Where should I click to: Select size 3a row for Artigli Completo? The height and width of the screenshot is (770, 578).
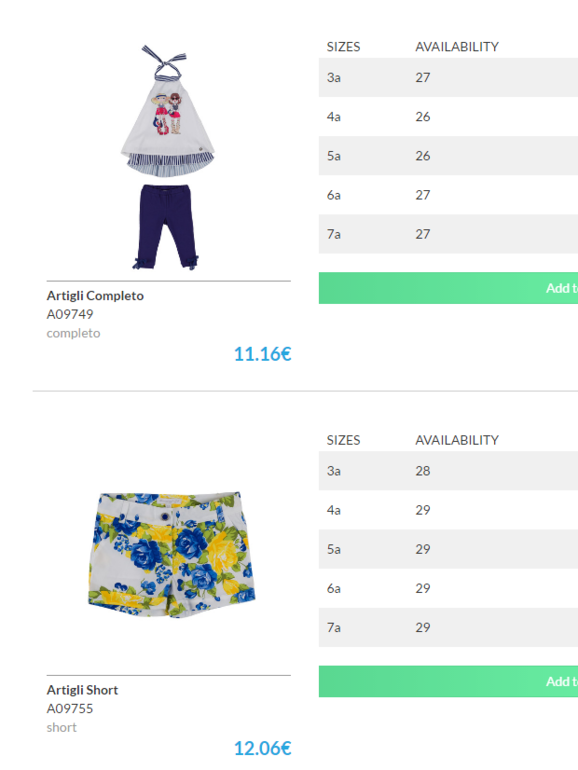pos(448,78)
